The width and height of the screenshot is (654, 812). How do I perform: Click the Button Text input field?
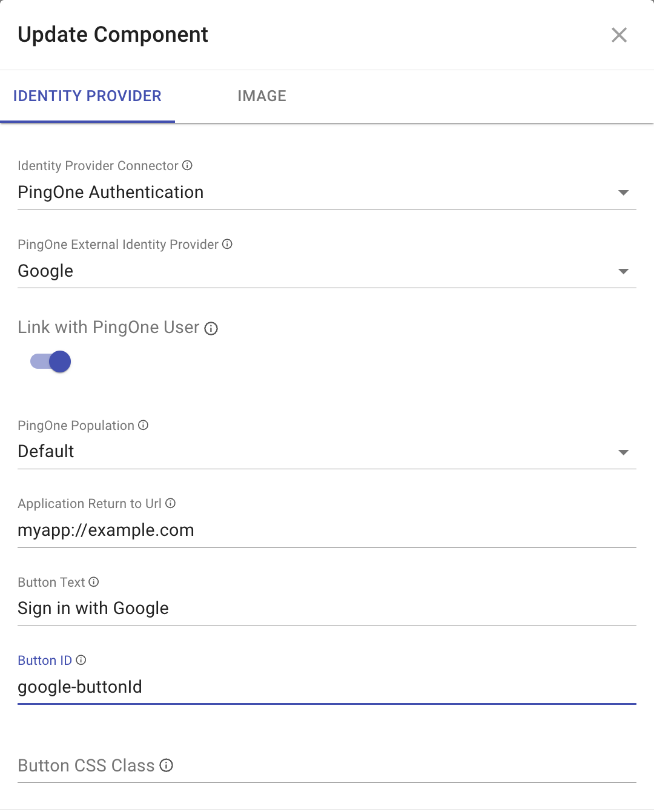326,609
